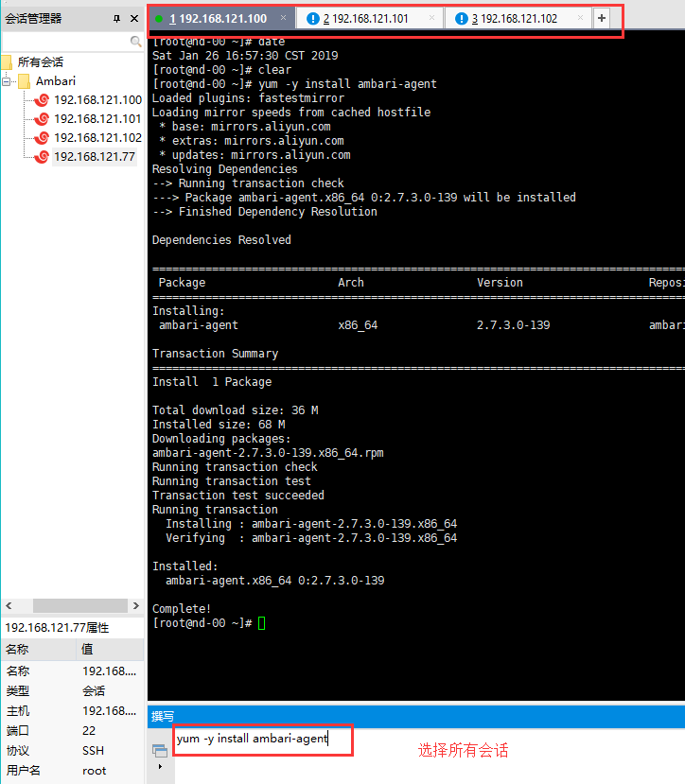This screenshot has width=685, height=784.
Task: Focus the session manager search field
Action: point(66,41)
